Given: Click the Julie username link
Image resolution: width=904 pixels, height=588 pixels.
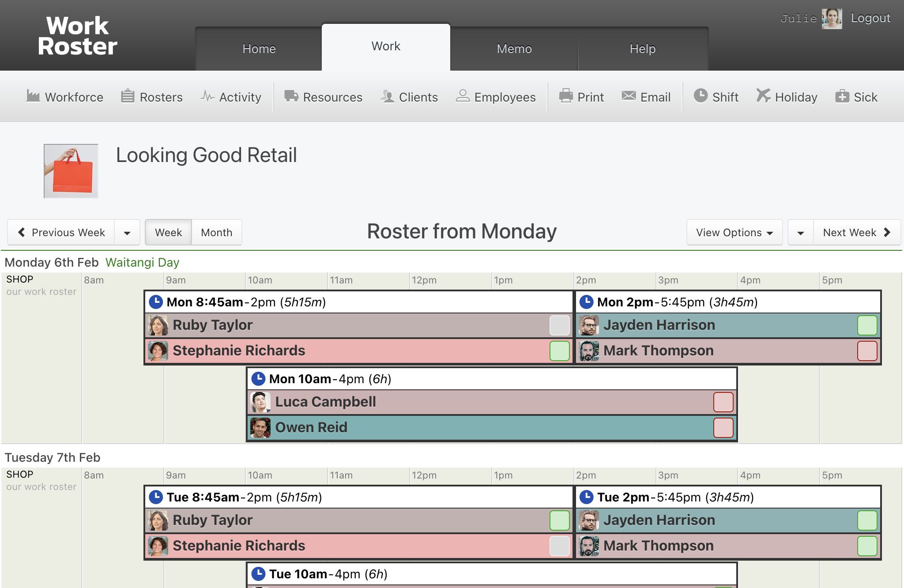Looking at the screenshot, I should (x=799, y=19).
